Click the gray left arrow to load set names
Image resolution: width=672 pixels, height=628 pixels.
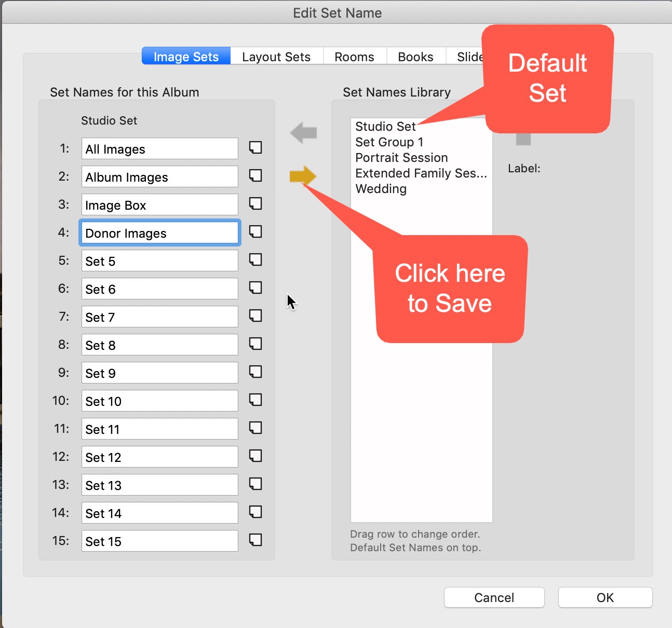(x=304, y=133)
